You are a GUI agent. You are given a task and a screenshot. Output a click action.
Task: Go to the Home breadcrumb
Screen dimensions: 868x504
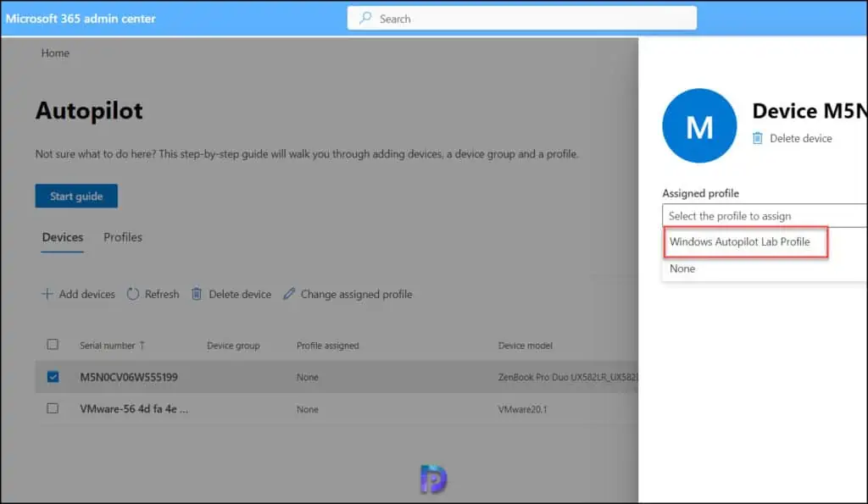pyautogui.click(x=55, y=53)
